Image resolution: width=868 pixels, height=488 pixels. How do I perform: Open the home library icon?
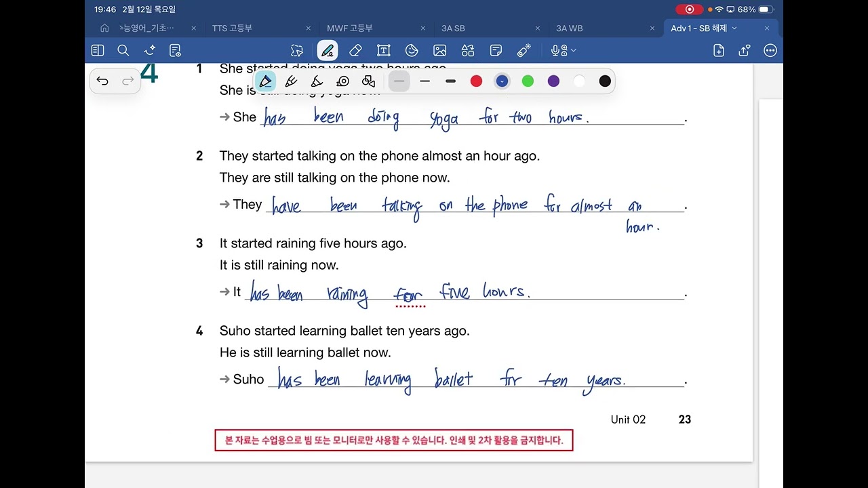point(104,28)
